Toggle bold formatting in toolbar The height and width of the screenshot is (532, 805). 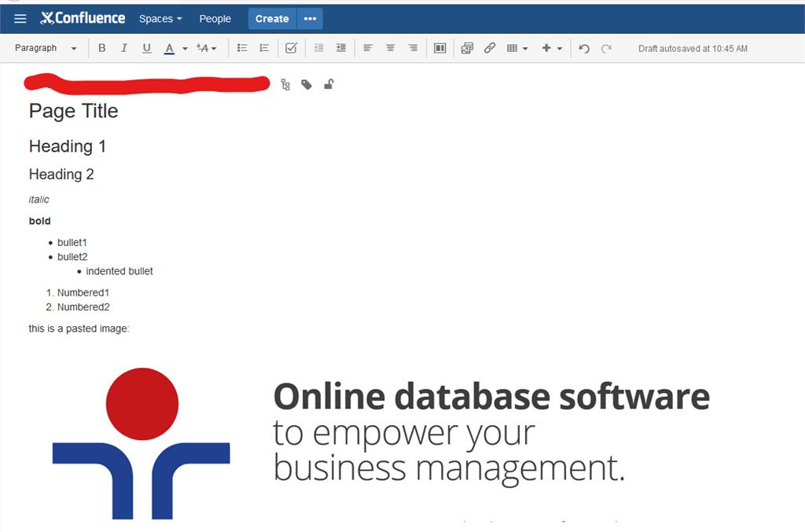pos(101,48)
